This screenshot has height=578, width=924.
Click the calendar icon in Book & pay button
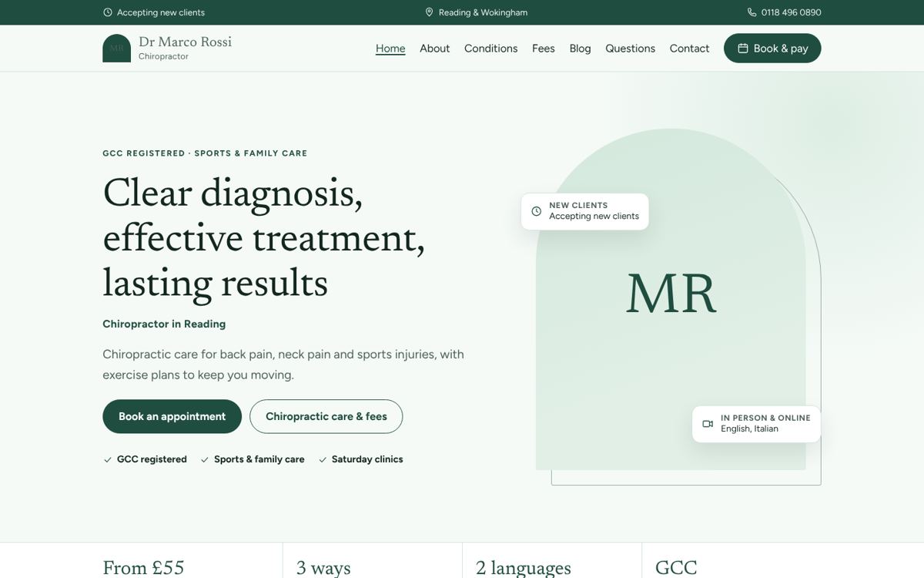point(743,49)
